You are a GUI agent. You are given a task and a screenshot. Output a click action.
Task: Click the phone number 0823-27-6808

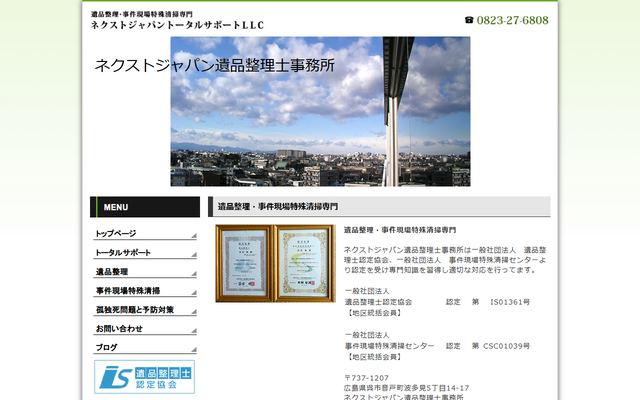513,20
